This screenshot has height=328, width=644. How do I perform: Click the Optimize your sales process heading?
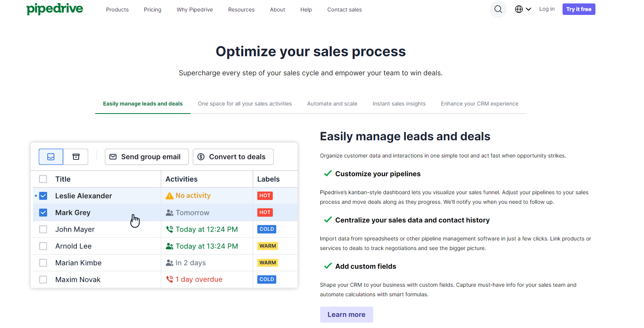tap(311, 52)
